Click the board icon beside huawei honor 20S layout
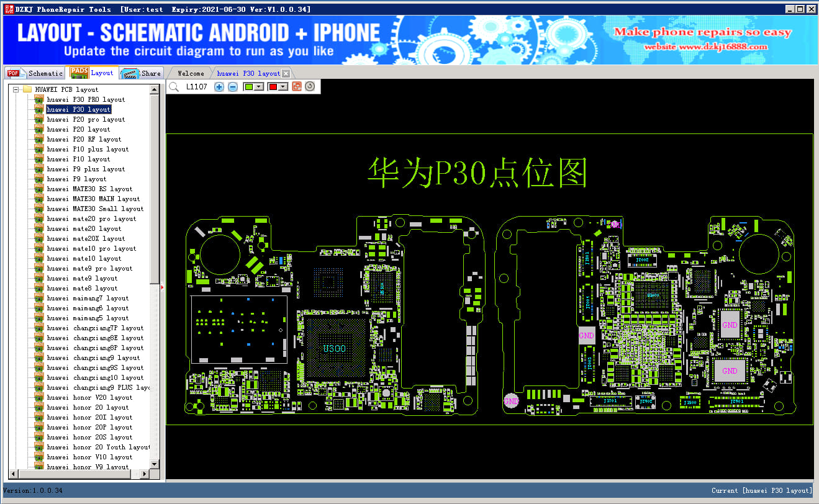 click(39, 437)
